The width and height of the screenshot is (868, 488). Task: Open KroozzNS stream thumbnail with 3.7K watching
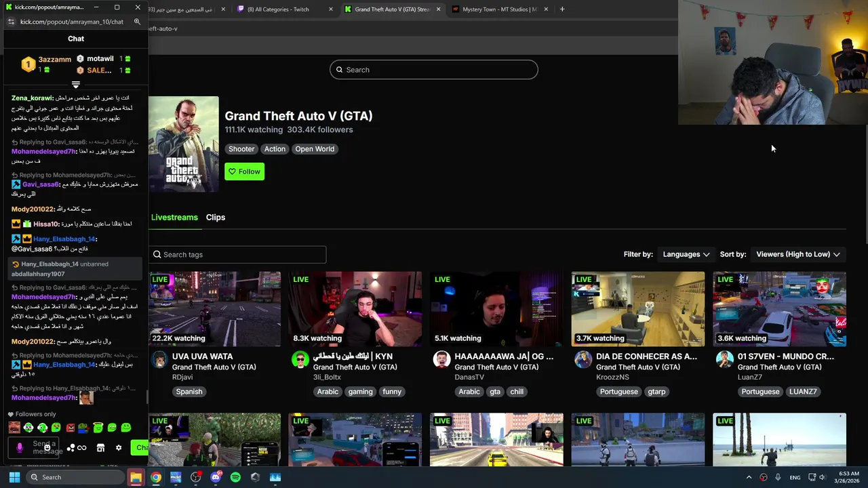(x=638, y=309)
